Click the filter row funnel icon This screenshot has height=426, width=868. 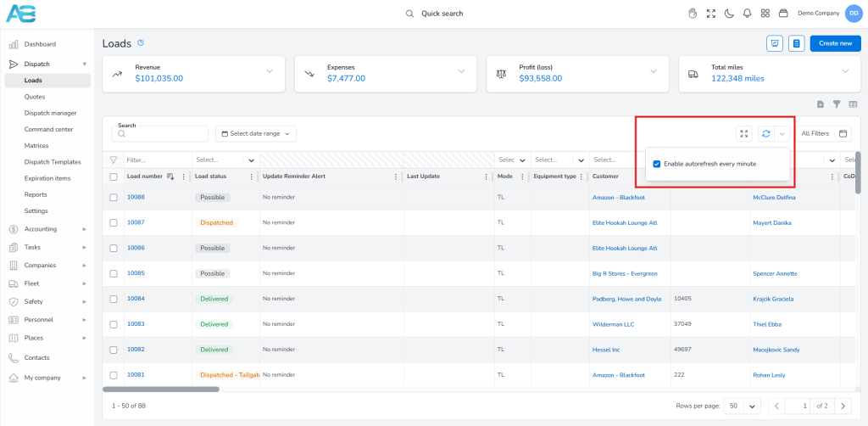[x=114, y=160]
